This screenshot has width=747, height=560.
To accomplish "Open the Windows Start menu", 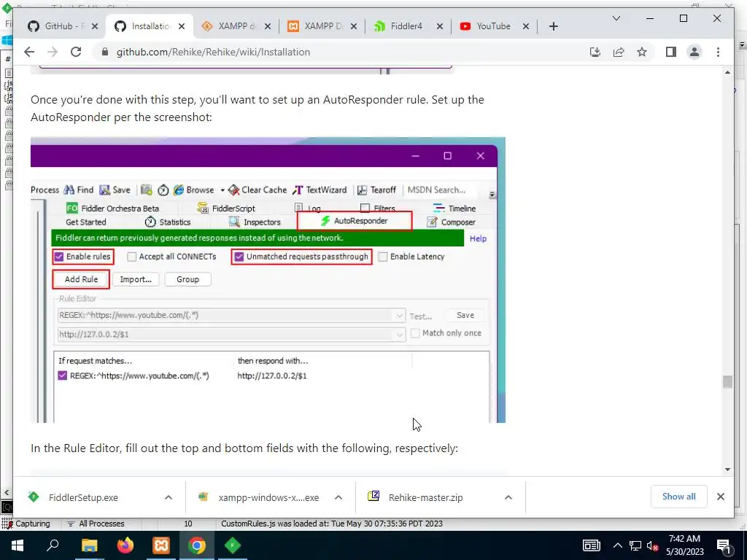I will [18, 545].
